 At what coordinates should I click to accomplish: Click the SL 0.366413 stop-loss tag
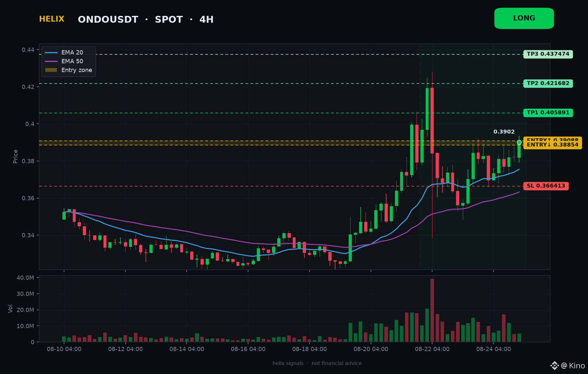[x=546, y=186]
